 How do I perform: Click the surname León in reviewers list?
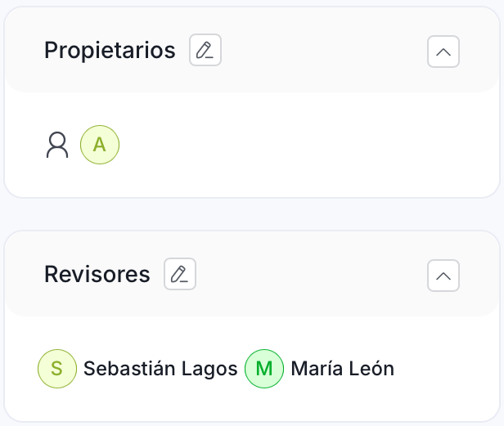point(373,369)
